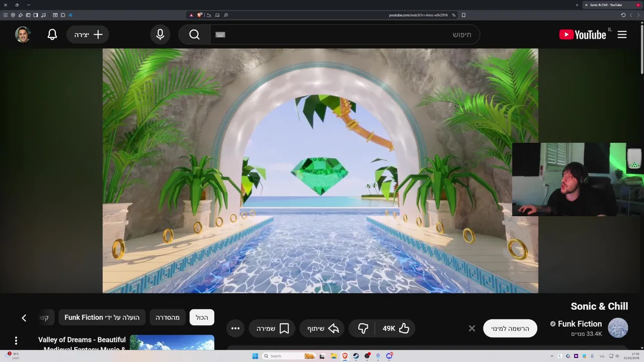644x362 pixels.
Task: Open the Valley of Dreams video title
Action: (82, 344)
